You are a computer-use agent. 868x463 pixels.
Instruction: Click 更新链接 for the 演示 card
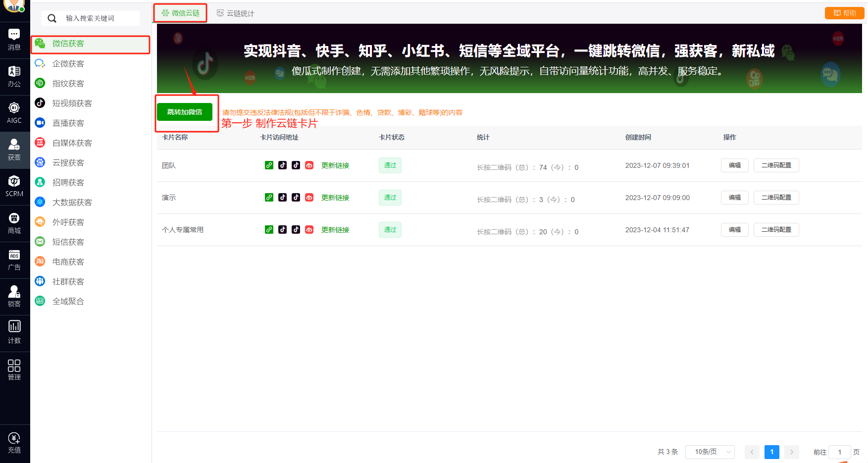coord(335,198)
